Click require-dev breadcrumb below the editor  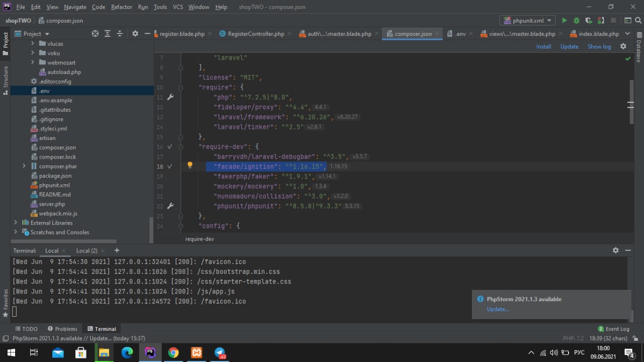tap(199, 239)
